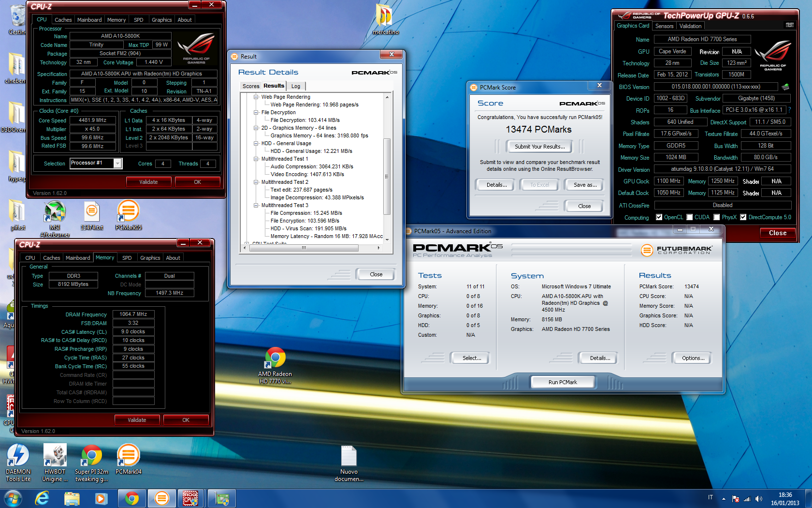
Task: Collapse the 2D - Graphics Memory node
Action: 256,128
